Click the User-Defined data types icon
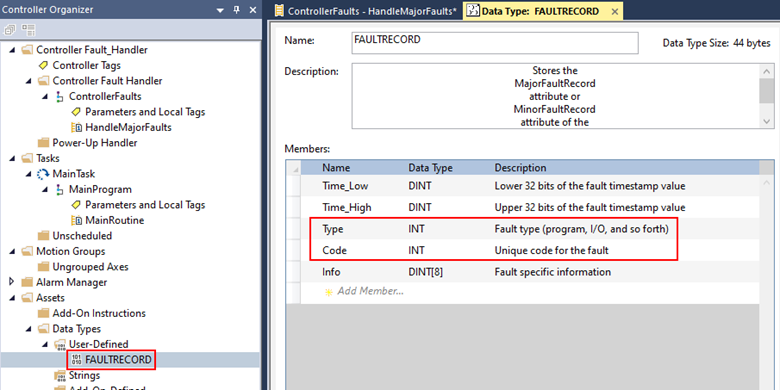Image resolution: width=780 pixels, height=390 pixels. coord(60,344)
